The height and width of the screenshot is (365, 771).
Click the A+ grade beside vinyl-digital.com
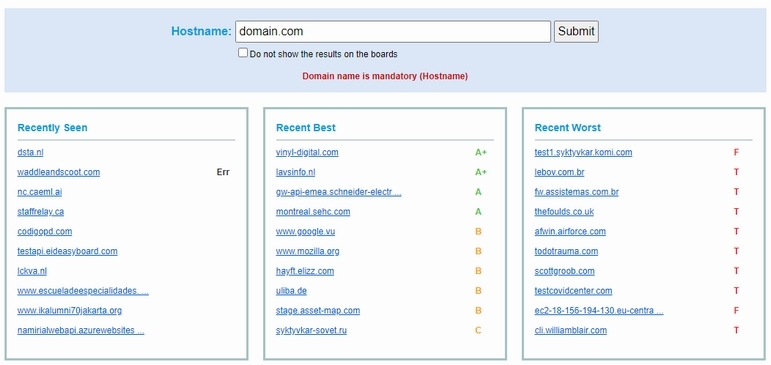pos(481,152)
